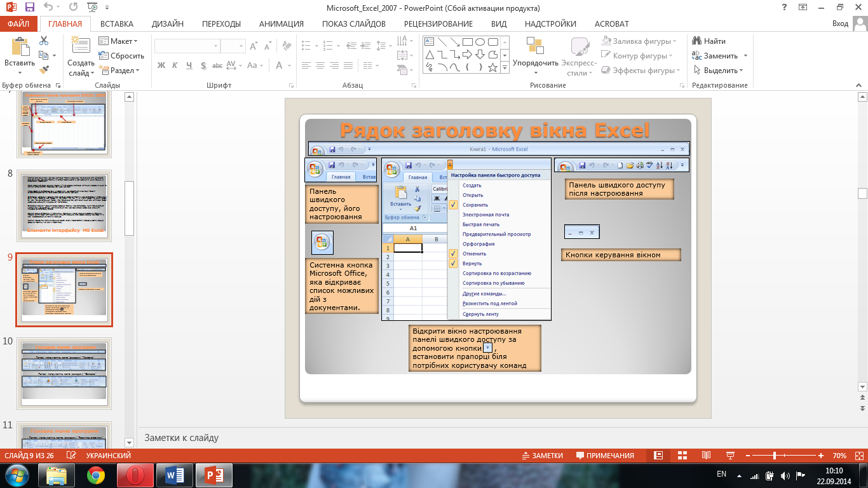This screenshot has height=488, width=868.
Task: Open Раздел section dropdown
Action: click(119, 71)
